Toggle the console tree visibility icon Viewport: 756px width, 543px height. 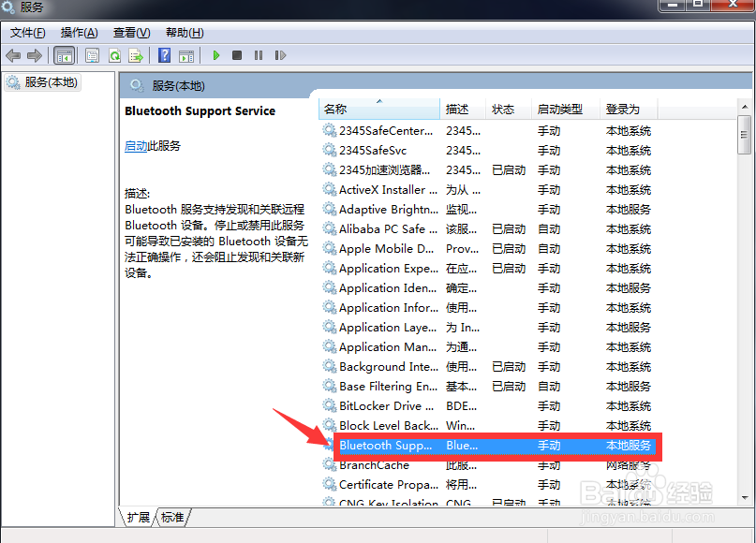[64, 55]
